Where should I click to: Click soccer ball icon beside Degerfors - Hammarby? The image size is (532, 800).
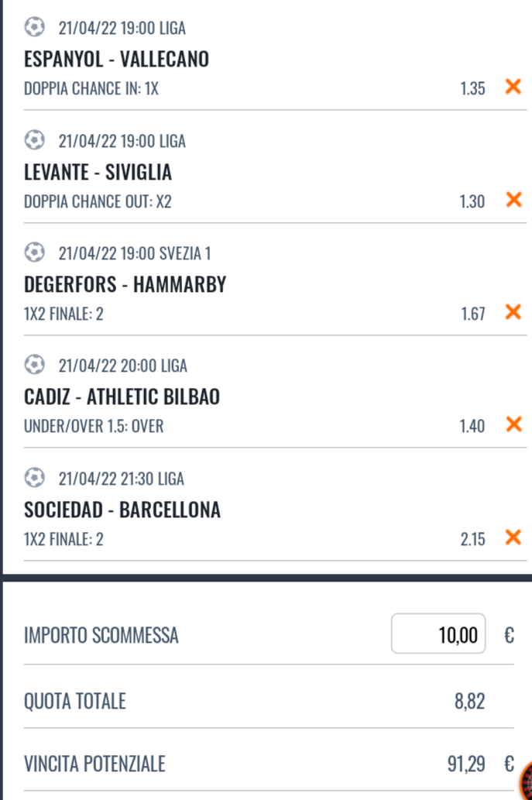34,252
